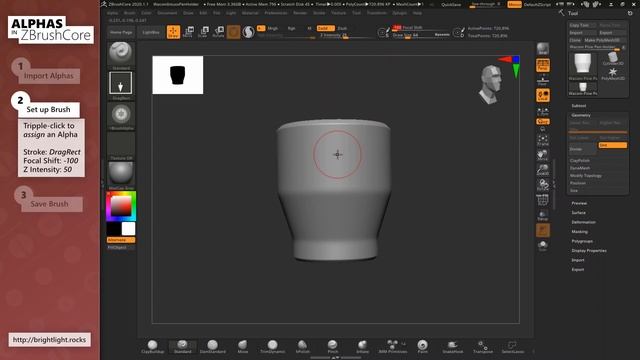This screenshot has height=360, width=640.
Task: Click the BPR render icon
Action: [x=542, y=49]
